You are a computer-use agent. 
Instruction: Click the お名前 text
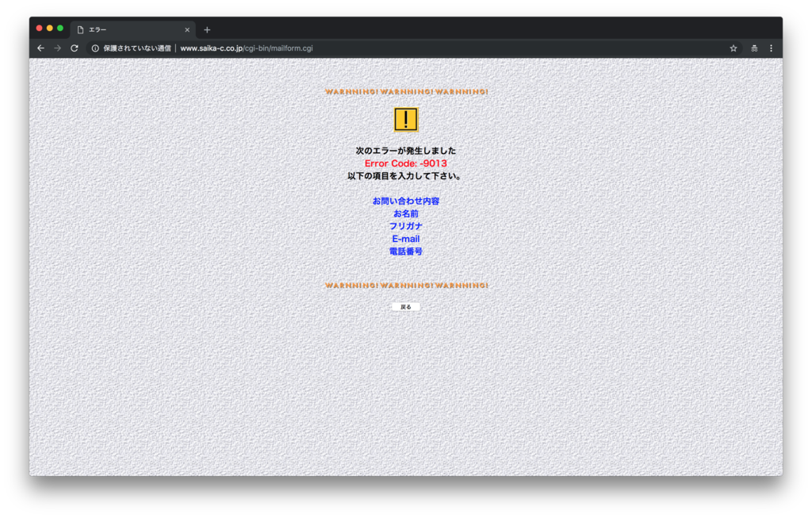click(x=406, y=213)
